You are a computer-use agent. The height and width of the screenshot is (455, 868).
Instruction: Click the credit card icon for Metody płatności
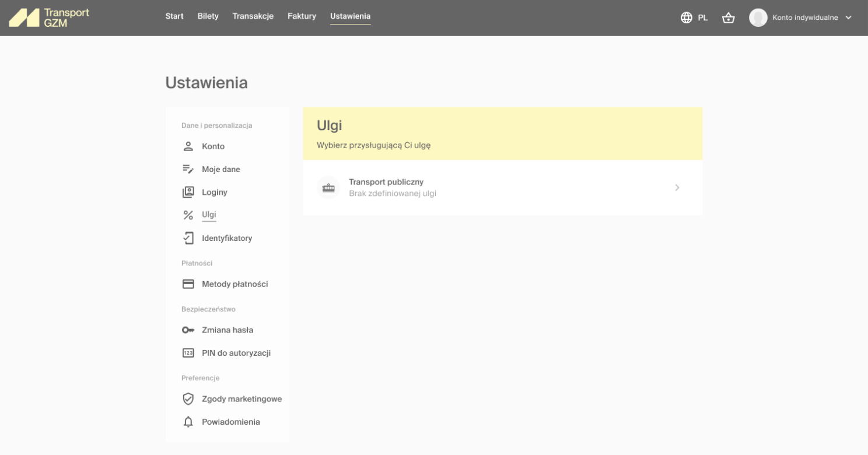coord(188,284)
